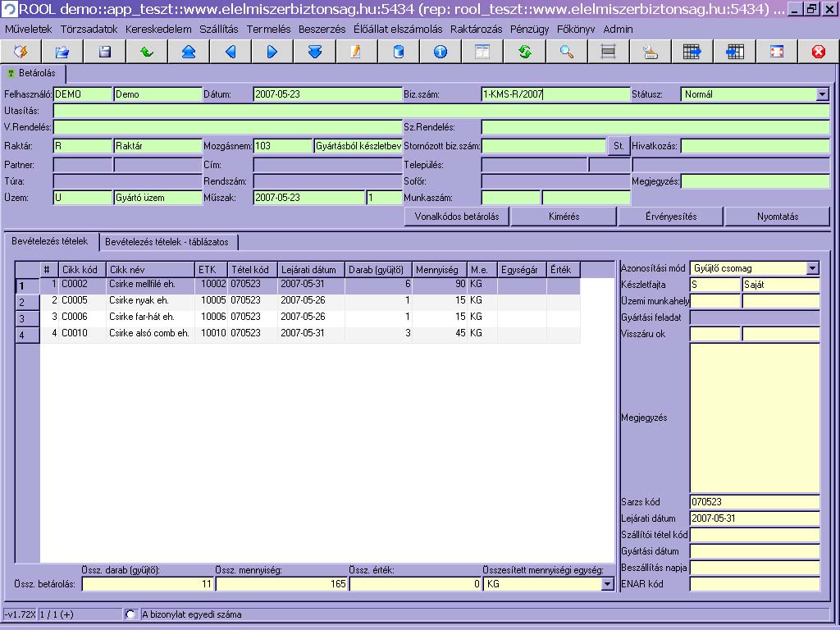Select the Csirke far-hát eh. row
The image size is (840, 630).
tap(142, 317)
